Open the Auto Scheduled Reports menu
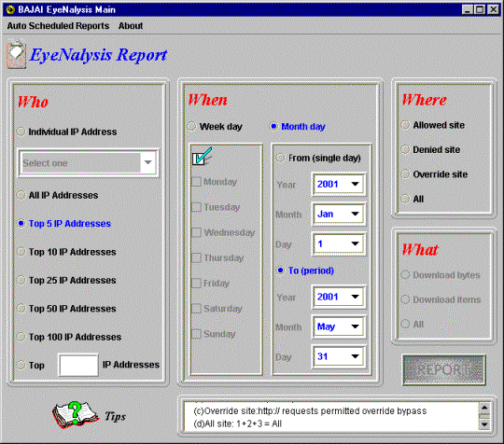 (58, 26)
